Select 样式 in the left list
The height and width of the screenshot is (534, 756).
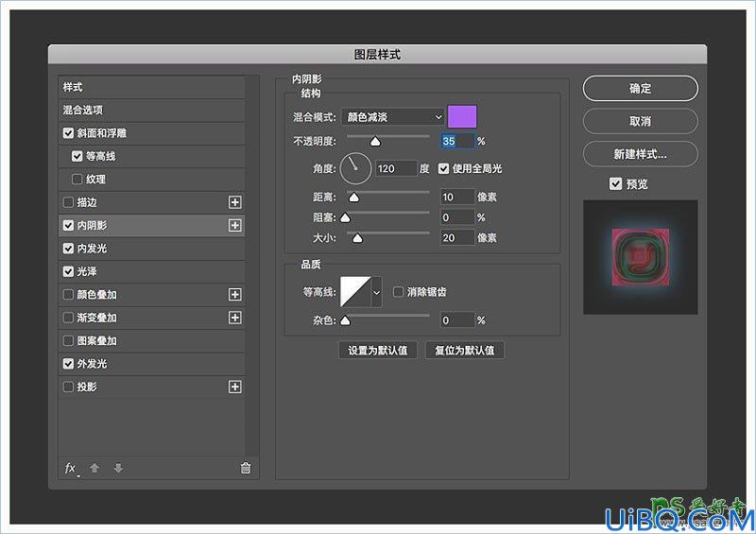coord(151,87)
